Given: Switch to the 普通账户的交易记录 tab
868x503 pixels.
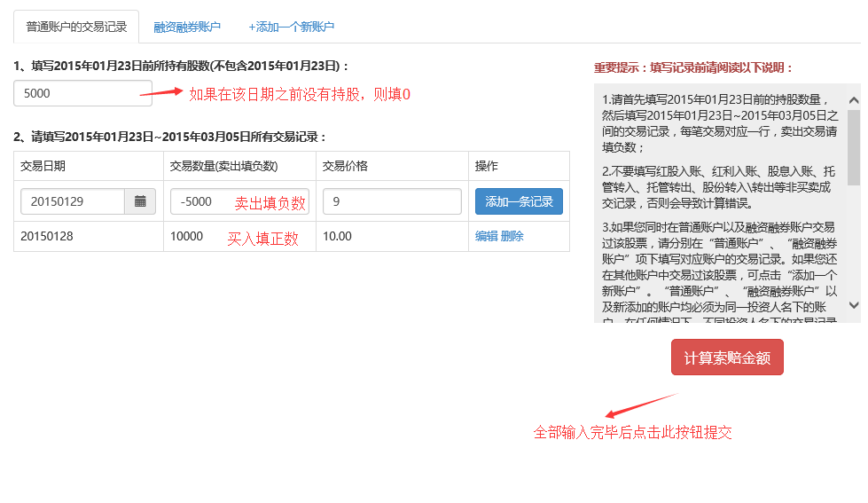Looking at the screenshot, I should pyautogui.click(x=76, y=27).
